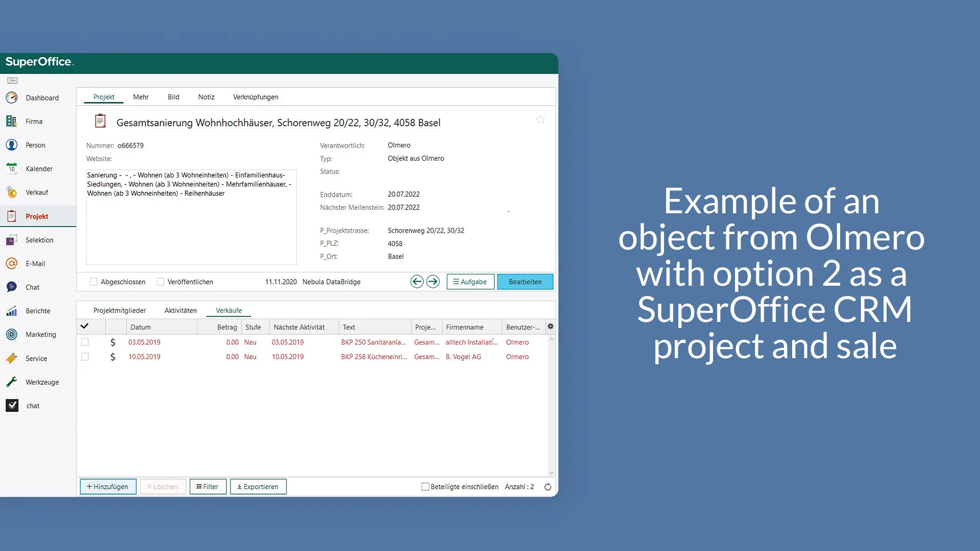Switch to the Verknüpfungen tab
Viewport: 980px width, 551px height.
255,97
